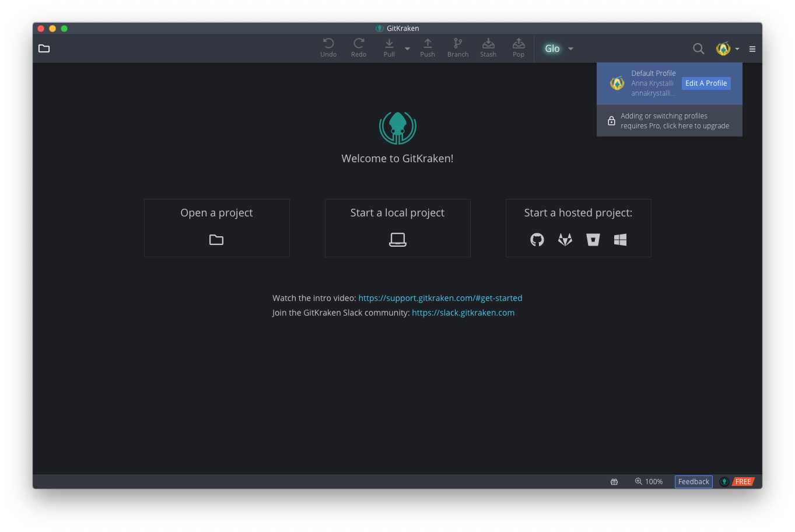Click the Open a project card
The width and height of the screenshot is (795, 532).
[217, 228]
